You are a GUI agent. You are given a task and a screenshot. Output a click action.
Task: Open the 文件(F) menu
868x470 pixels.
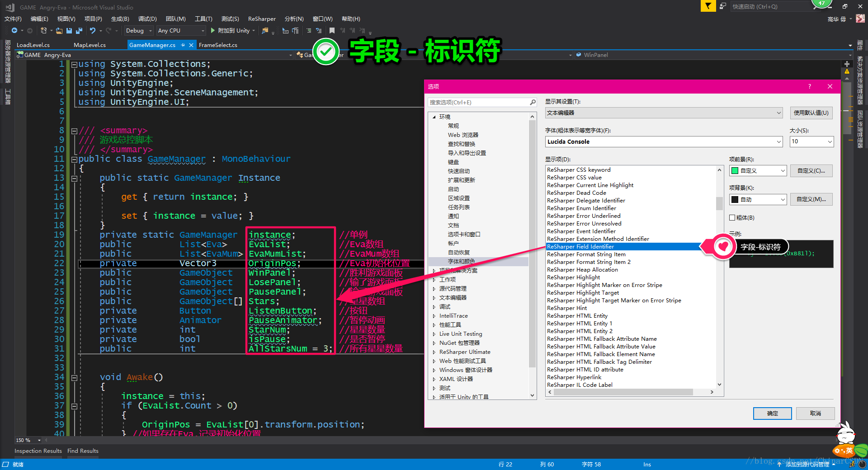point(13,19)
